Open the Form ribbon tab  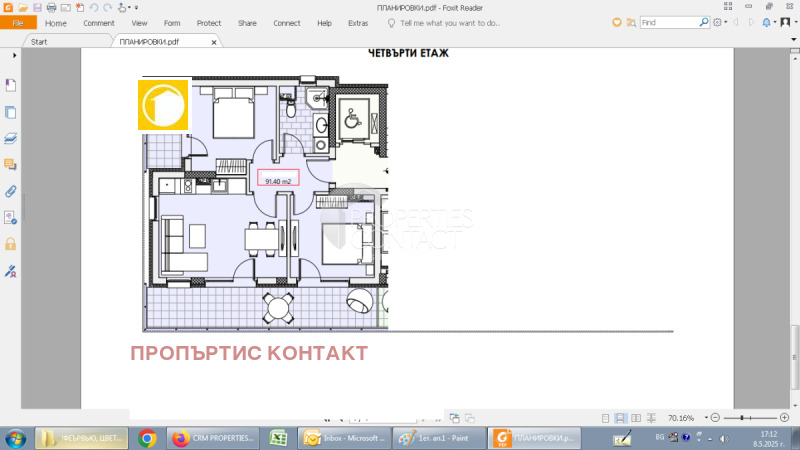coord(172,23)
